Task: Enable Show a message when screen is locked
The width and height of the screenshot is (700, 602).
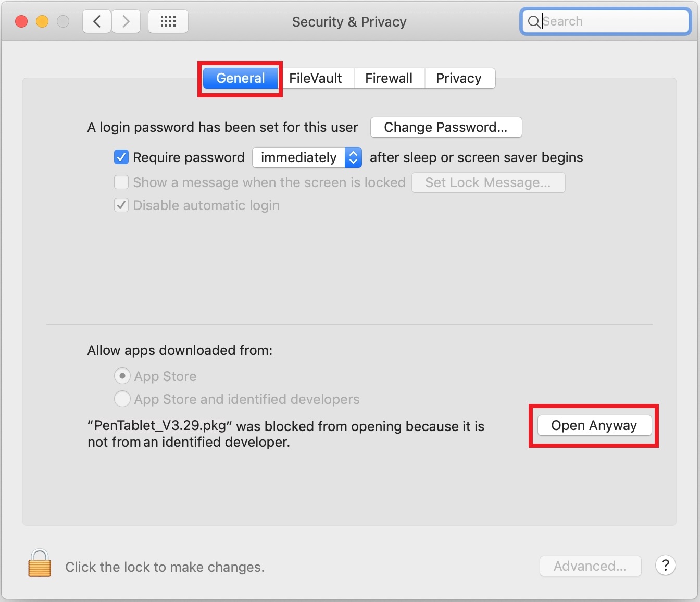Action: point(121,182)
